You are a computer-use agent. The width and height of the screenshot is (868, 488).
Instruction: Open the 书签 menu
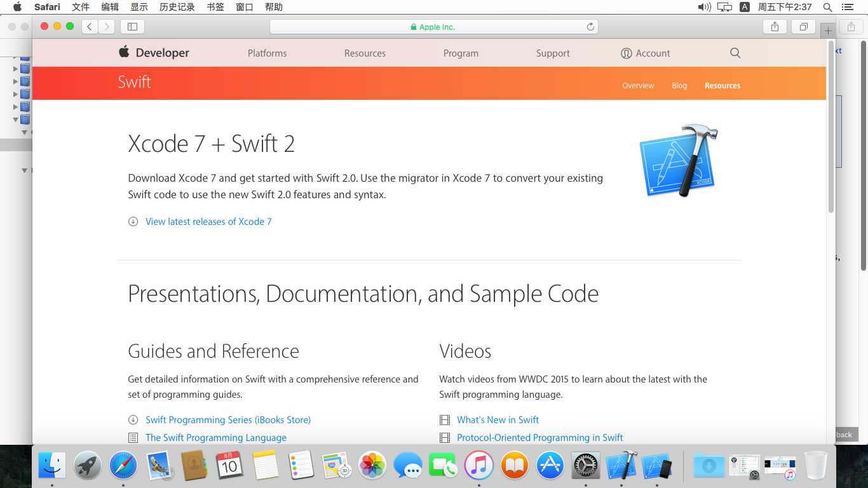click(x=215, y=7)
